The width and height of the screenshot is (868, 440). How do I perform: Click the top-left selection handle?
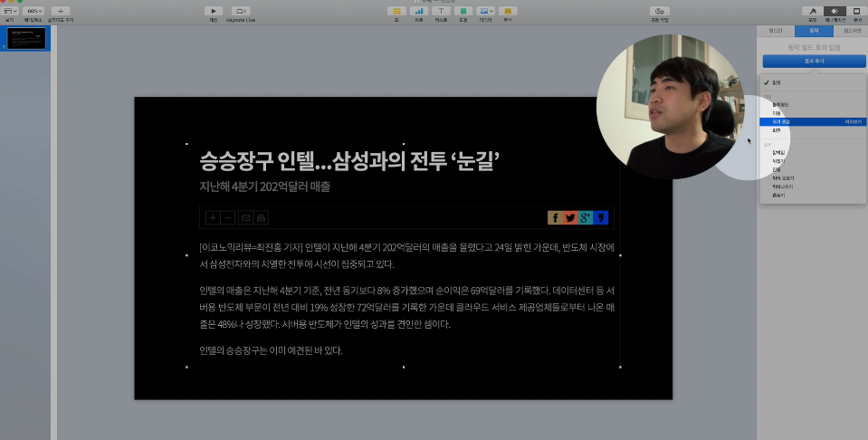pyautogui.click(x=186, y=144)
